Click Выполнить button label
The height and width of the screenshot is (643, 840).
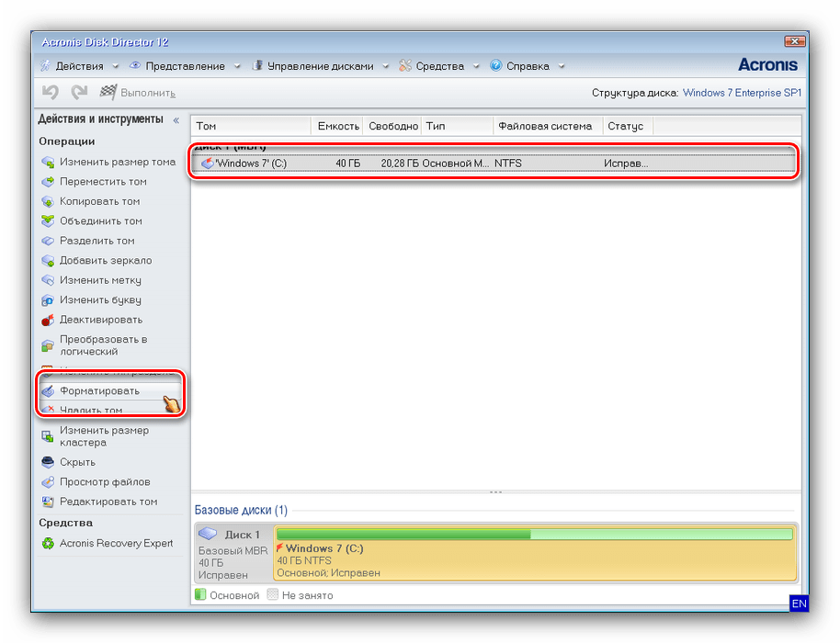click(x=148, y=93)
